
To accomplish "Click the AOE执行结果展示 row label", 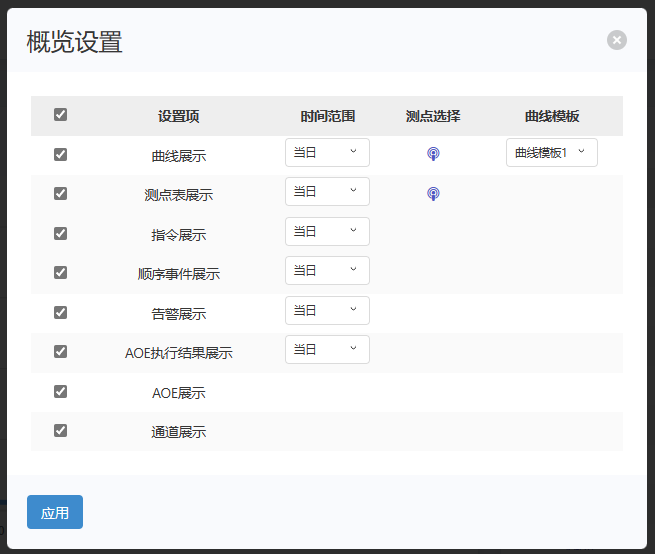I will point(178,353).
